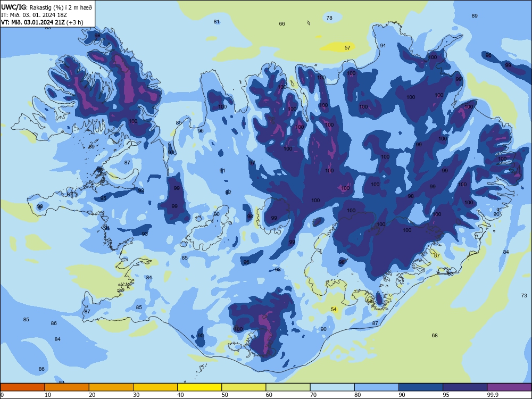Click the purple above-99.9 legend swatch
532x399 pixels.
(509, 387)
